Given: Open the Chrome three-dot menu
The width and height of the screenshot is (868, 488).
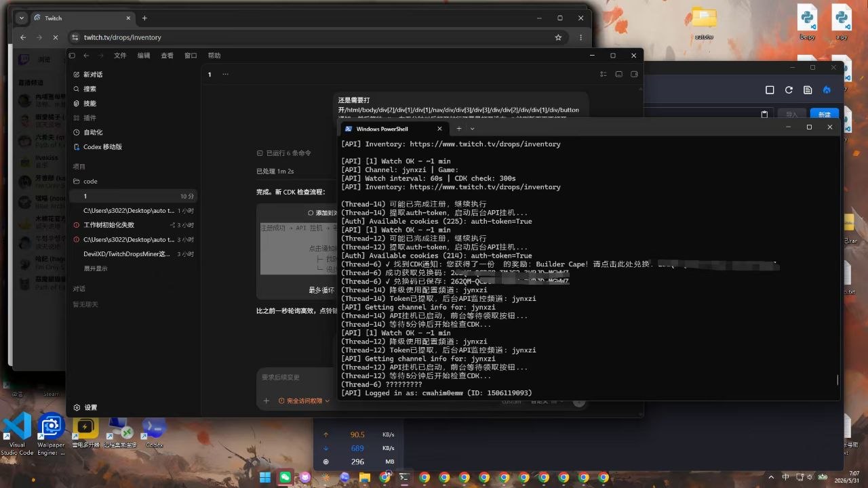Looking at the screenshot, I should pos(581,37).
